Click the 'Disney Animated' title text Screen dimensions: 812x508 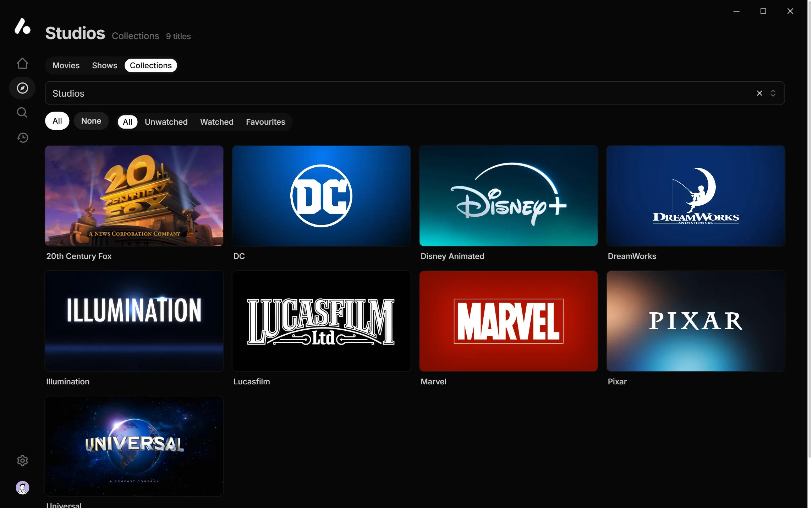coord(452,256)
